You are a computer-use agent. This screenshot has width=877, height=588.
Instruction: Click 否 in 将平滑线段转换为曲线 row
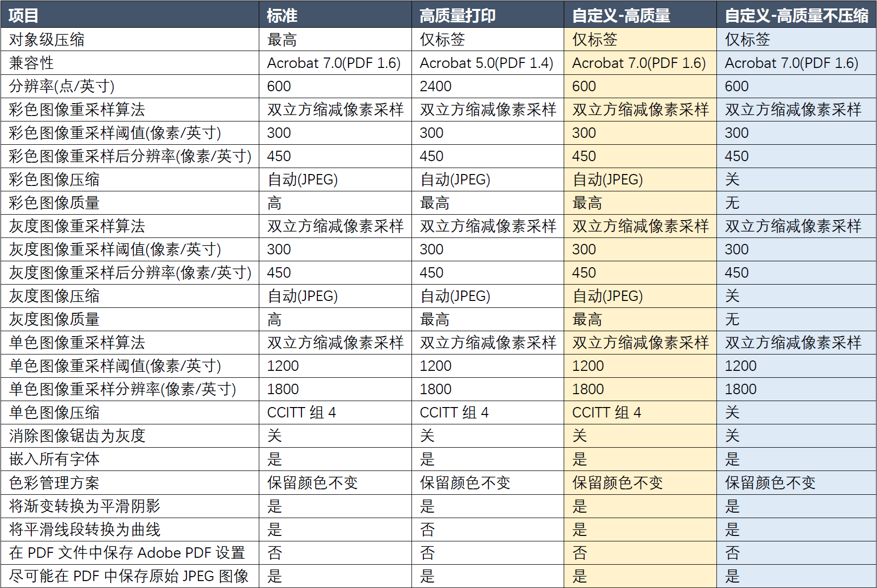(x=427, y=529)
